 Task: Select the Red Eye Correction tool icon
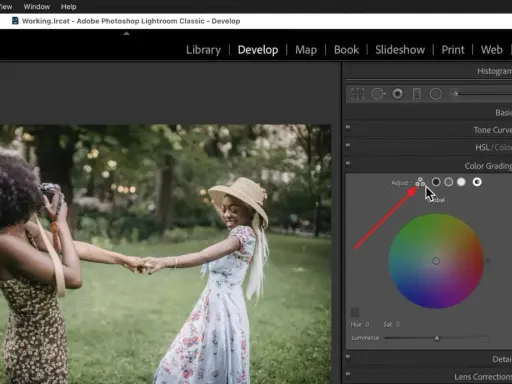(x=397, y=94)
